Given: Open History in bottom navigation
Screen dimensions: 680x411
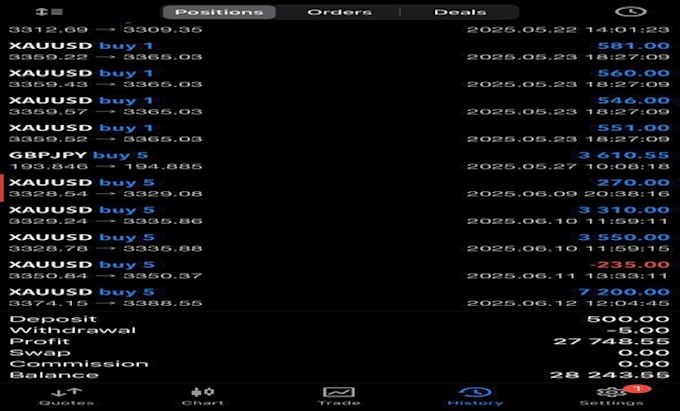Looking at the screenshot, I should (475, 397).
